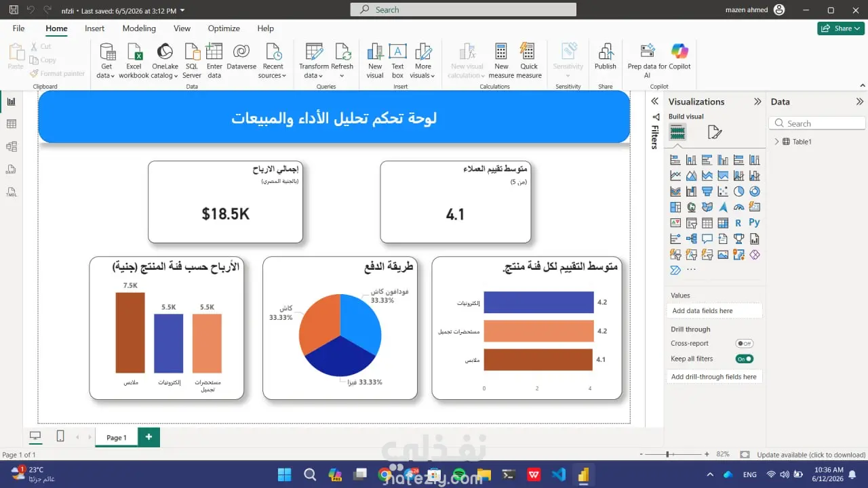Click Prep data for Copilot AI

point(647,61)
